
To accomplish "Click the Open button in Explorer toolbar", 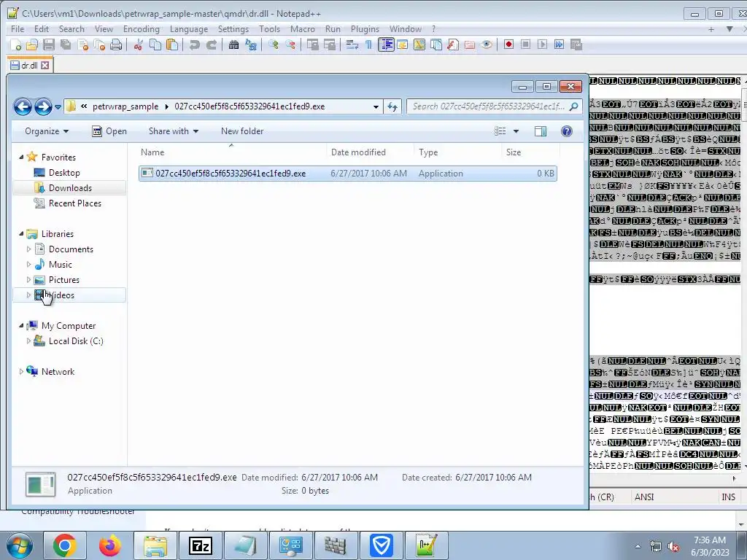I will coord(109,131).
